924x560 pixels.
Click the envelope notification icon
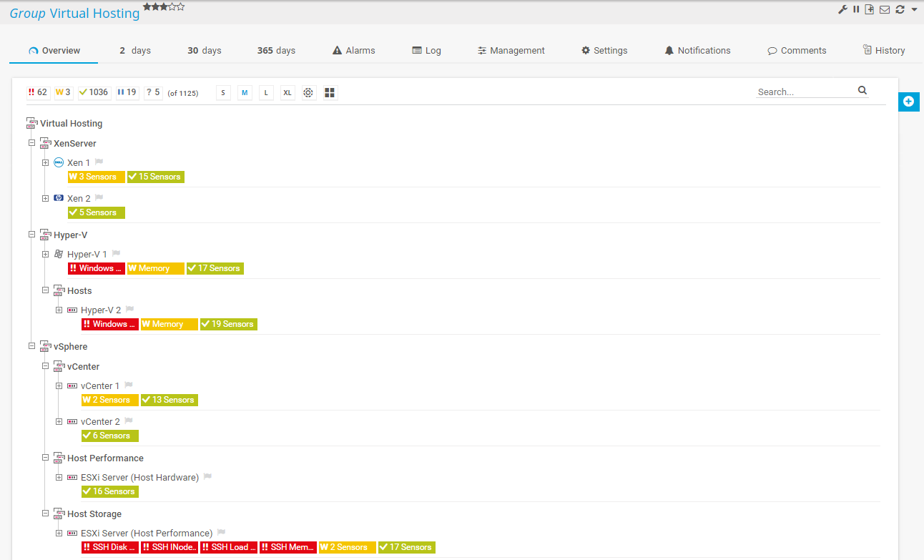pyautogui.click(x=885, y=9)
